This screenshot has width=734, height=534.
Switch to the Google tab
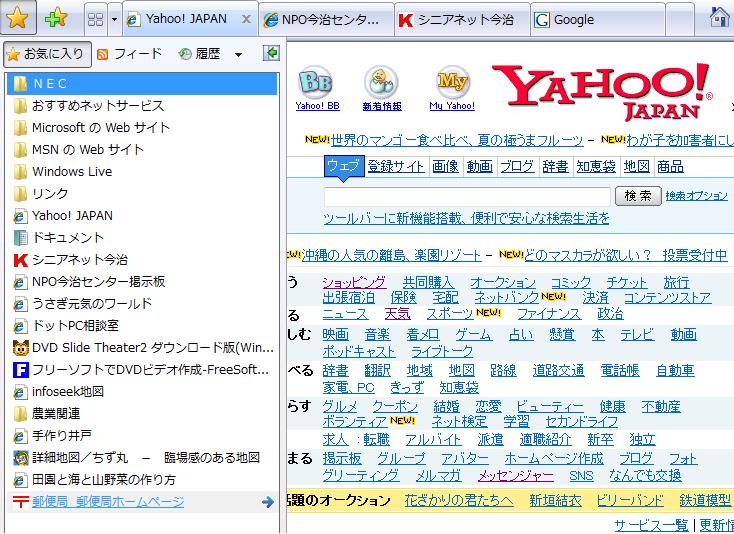598,20
